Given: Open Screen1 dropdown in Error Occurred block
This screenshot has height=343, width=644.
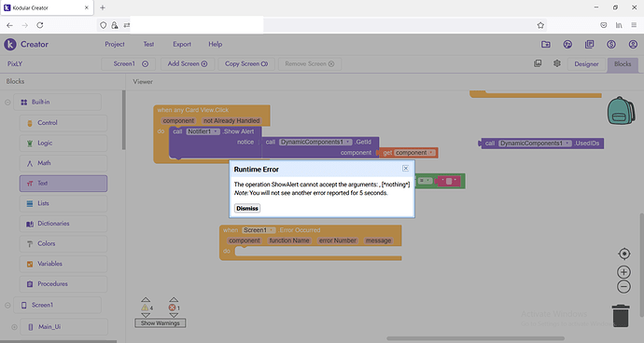Looking at the screenshot, I should point(259,230).
